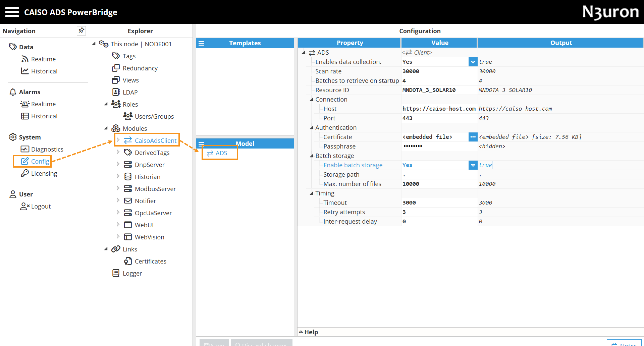This screenshot has height=346, width=644.
Task: Select the WebUI module
Action: (139, 225)
